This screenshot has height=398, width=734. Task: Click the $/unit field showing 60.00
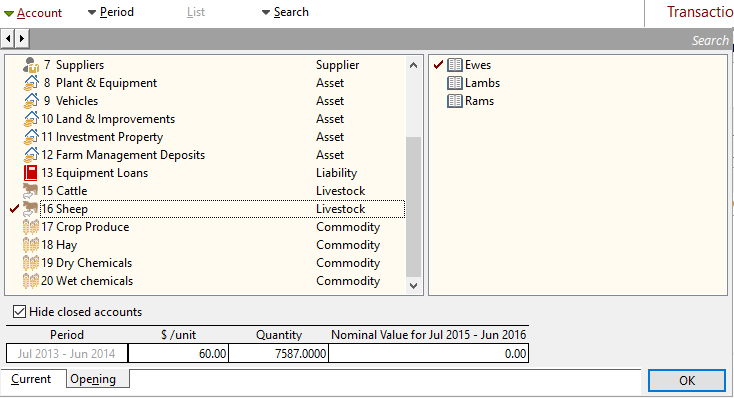pyautogui.click(x=178, y=354)
